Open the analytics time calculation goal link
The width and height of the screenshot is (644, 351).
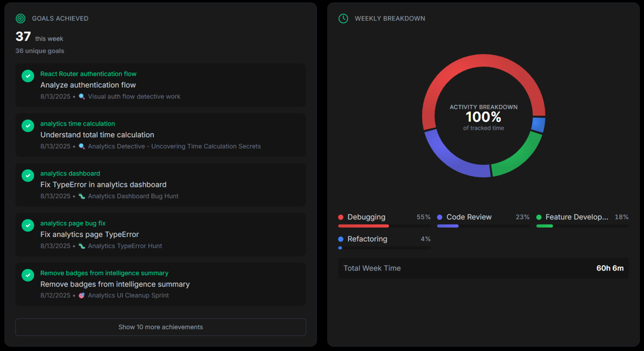click(x=77, y=123)
